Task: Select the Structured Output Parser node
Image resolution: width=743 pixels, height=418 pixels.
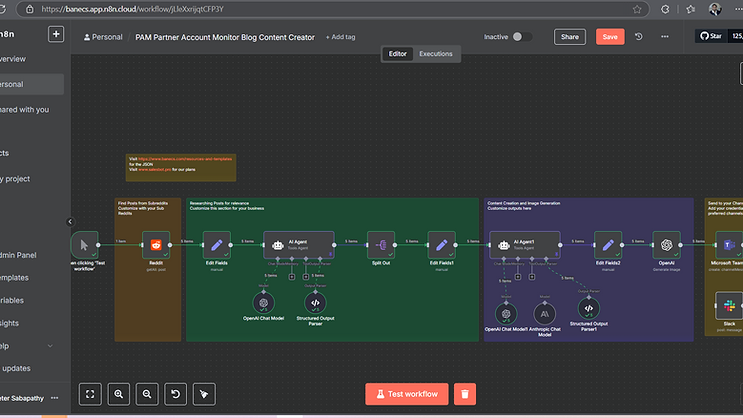Action: (315, 303)
